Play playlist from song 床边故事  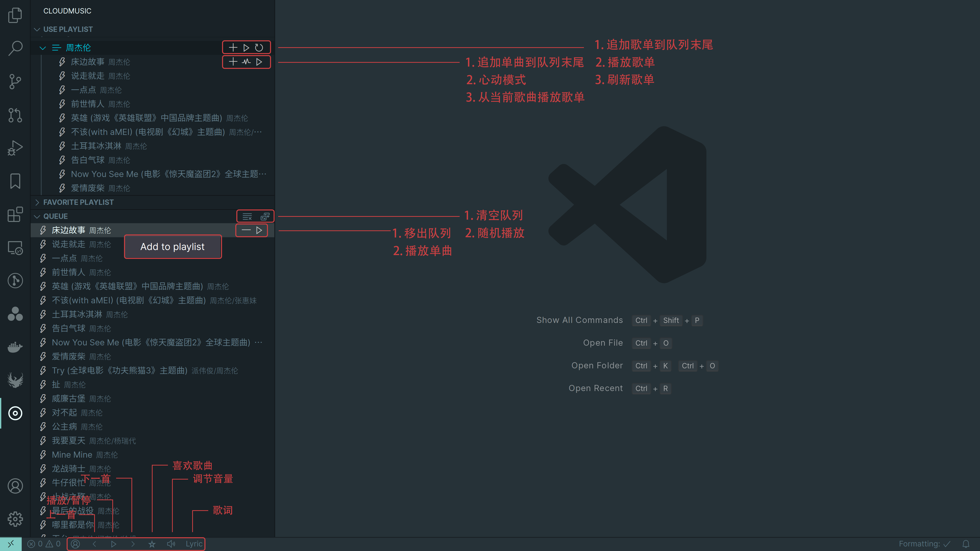[259, 61]
